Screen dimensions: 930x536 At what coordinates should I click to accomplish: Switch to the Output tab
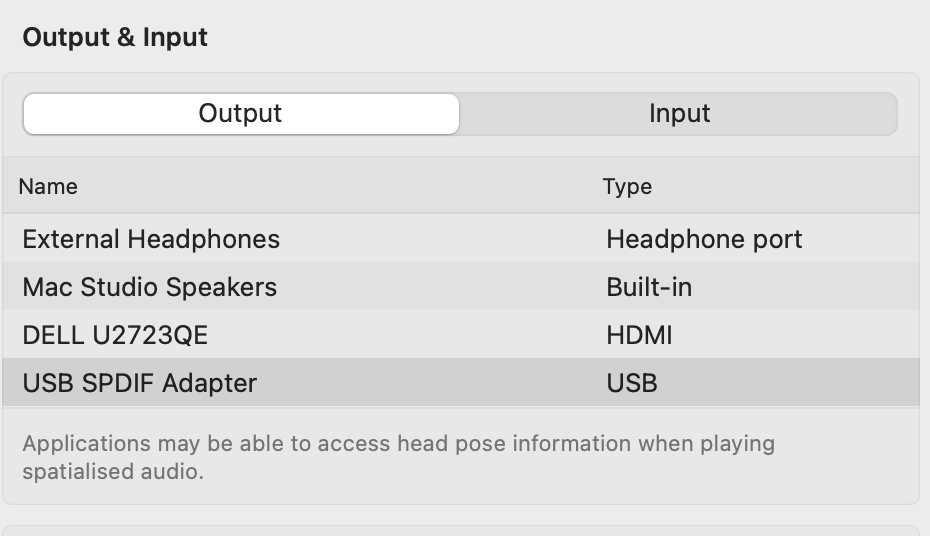coord(241,114)
